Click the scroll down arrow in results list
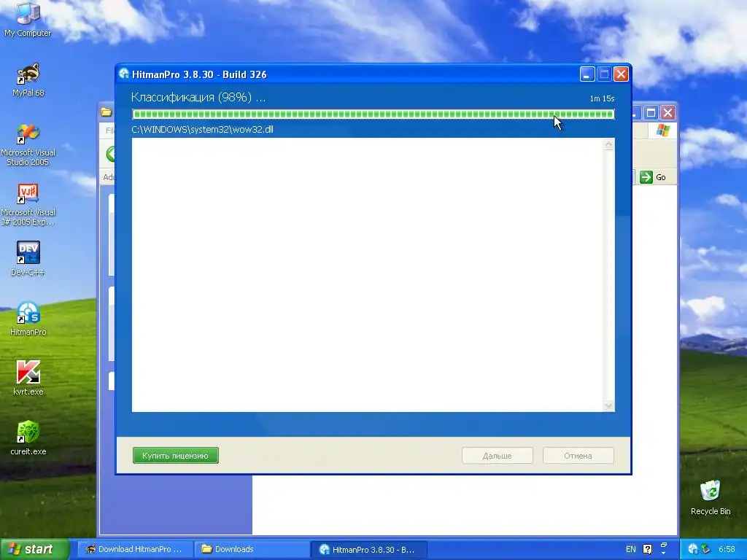The image size is (747, 560). coord(608,405)
